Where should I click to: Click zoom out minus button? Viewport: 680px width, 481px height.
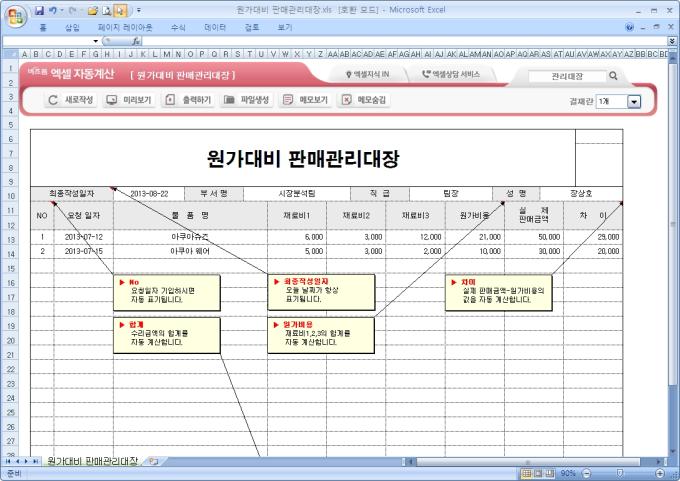click(586, 473)
